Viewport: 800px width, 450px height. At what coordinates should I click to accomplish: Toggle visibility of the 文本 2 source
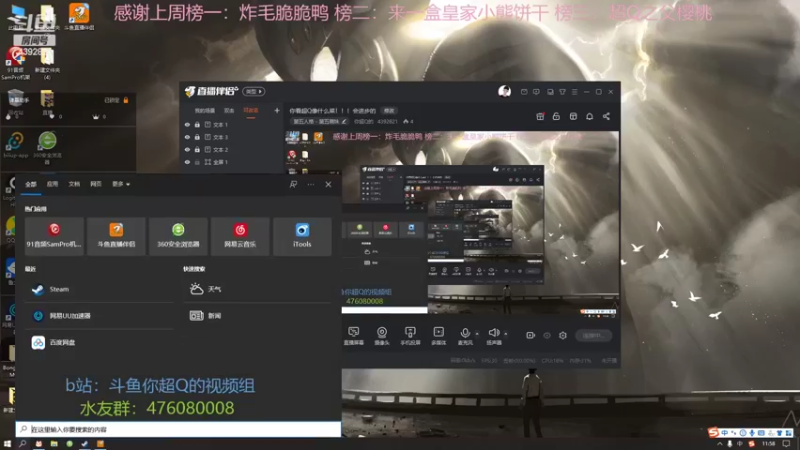pos(187,149)
